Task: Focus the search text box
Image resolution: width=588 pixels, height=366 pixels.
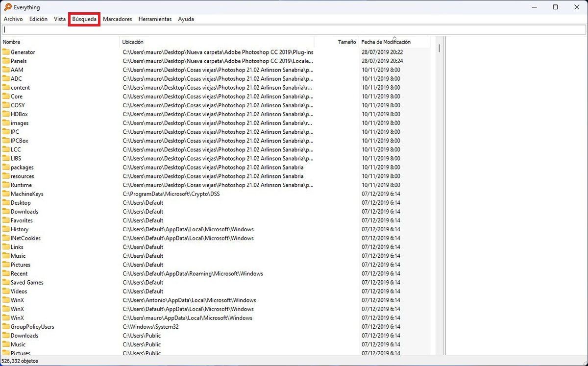Action: [x=294, y=30]
